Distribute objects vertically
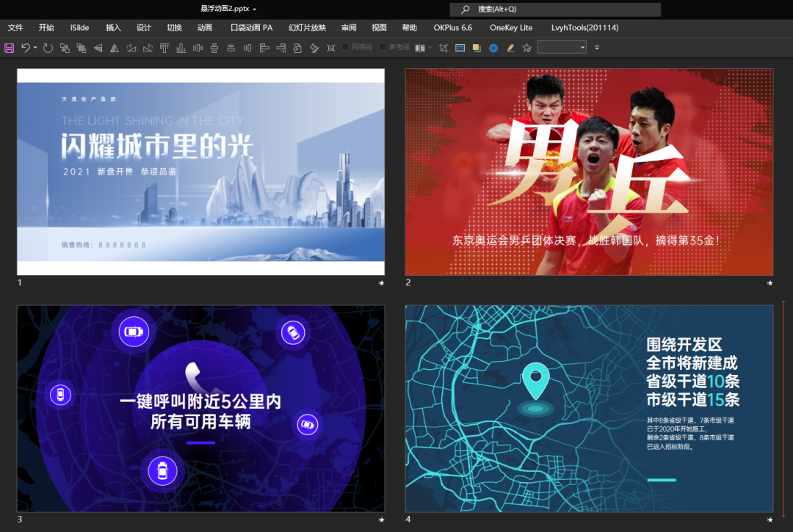 [x=214, y=48]
